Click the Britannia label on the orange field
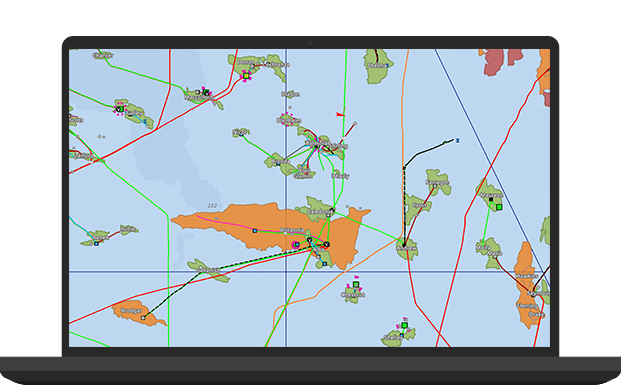 292,230
